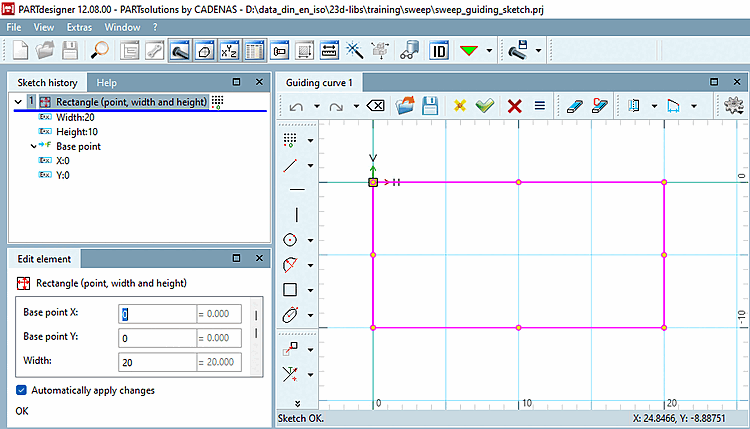Select the Width:20 tree entry
750x429 pixels.
pyautogui.click(x=75, y=117)
